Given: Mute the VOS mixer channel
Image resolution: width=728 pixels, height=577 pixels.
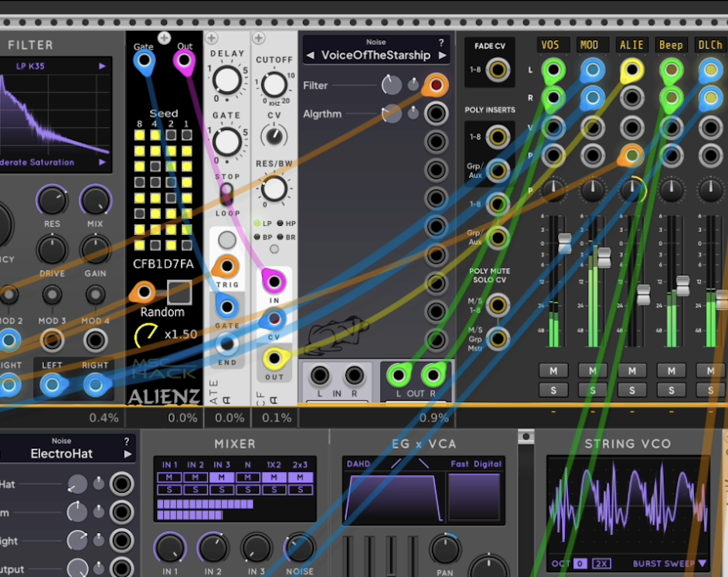Looking at the screenshot, I should coord(553,370).
